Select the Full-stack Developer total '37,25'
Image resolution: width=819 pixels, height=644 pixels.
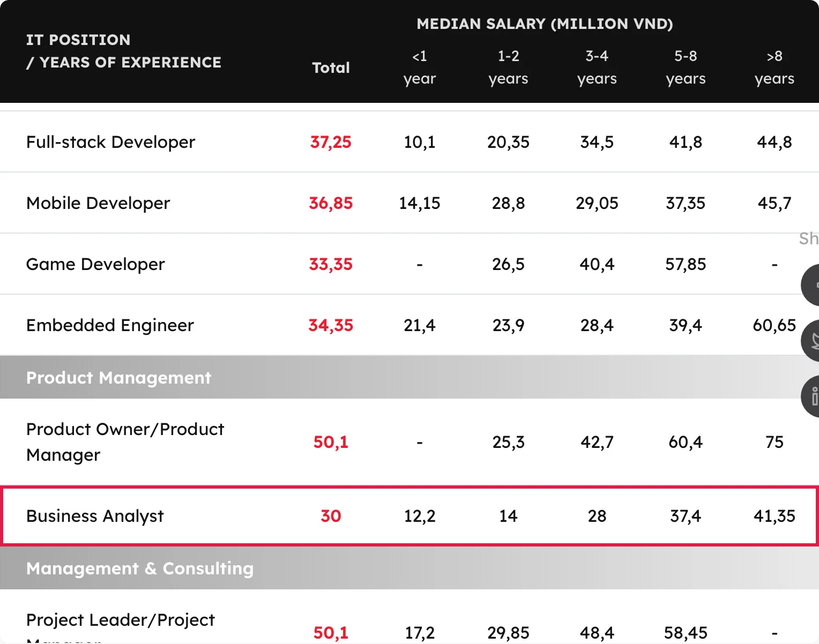(x=331, y=142)
